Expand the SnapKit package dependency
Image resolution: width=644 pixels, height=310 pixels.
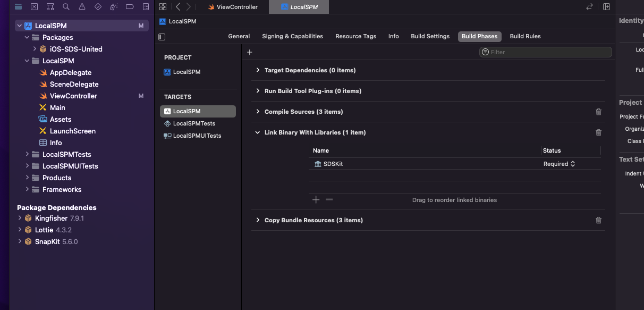[20, 241]
